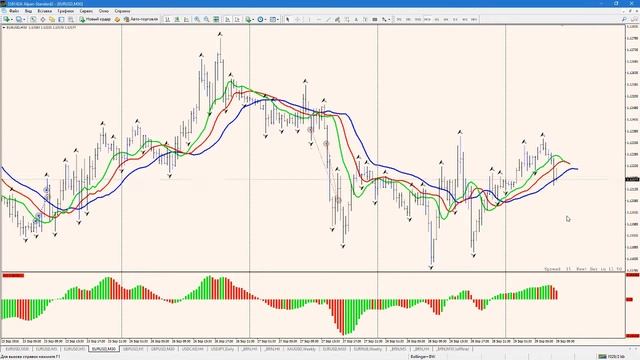This screenshot has width=640, height=360.
Task: Zoom out of the chart
Action: point(207,19)
